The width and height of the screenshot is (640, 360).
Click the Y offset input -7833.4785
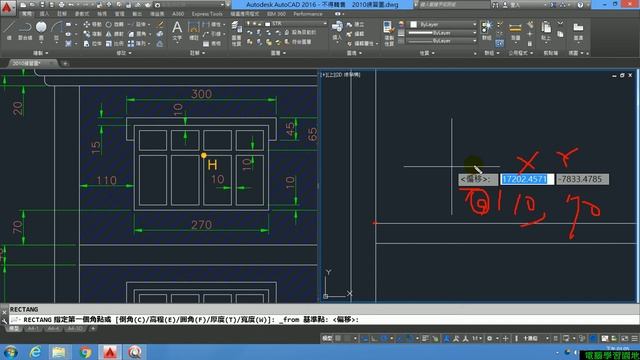pyautogui.click(x=582, y=179)
